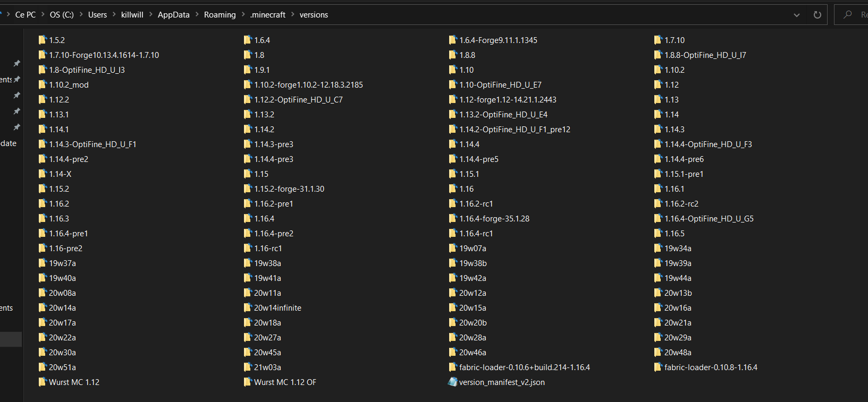Navigate to Ce PC in the breadcrumb
868x402 pixels.
[x=25, y=15]
